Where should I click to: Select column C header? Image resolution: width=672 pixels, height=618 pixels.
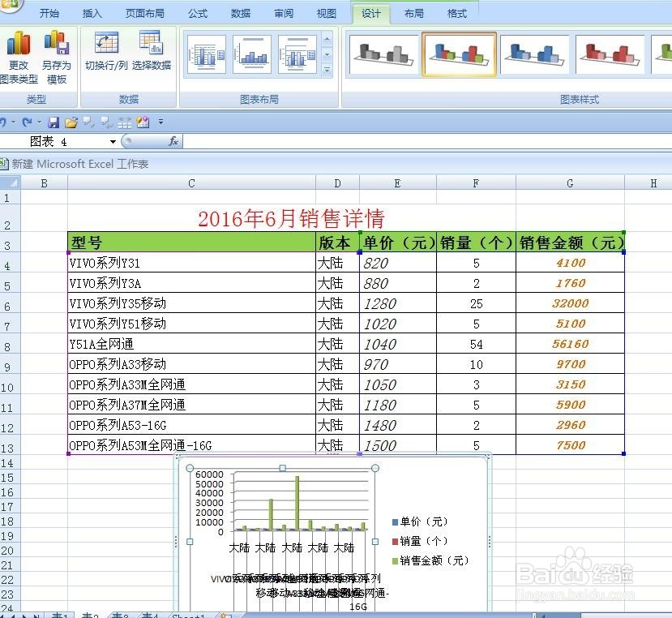click(191, 183)
